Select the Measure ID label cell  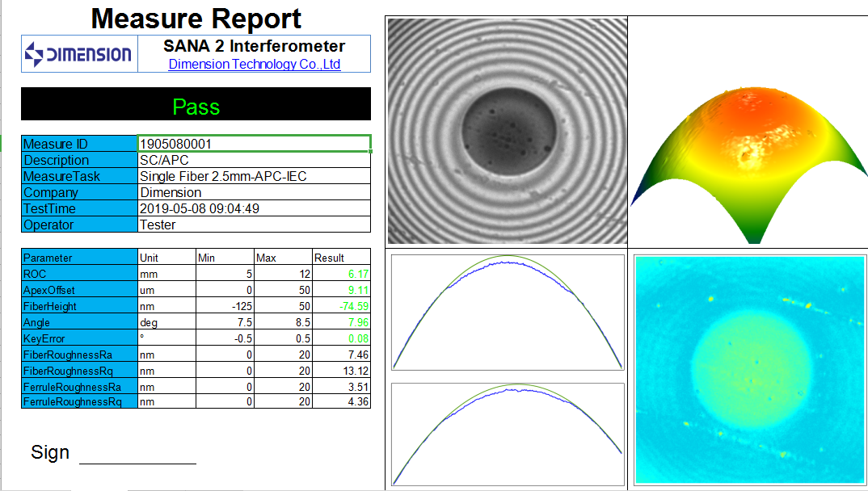tap(79, 144)
